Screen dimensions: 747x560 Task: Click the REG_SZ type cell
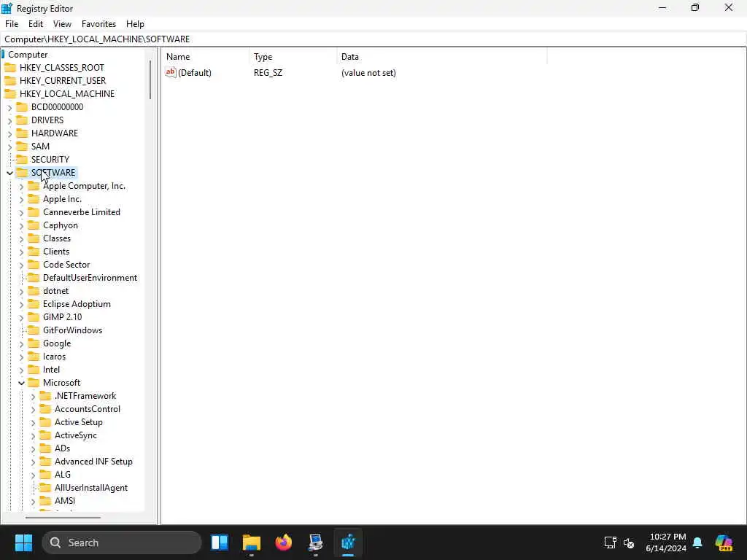point(268,73)
